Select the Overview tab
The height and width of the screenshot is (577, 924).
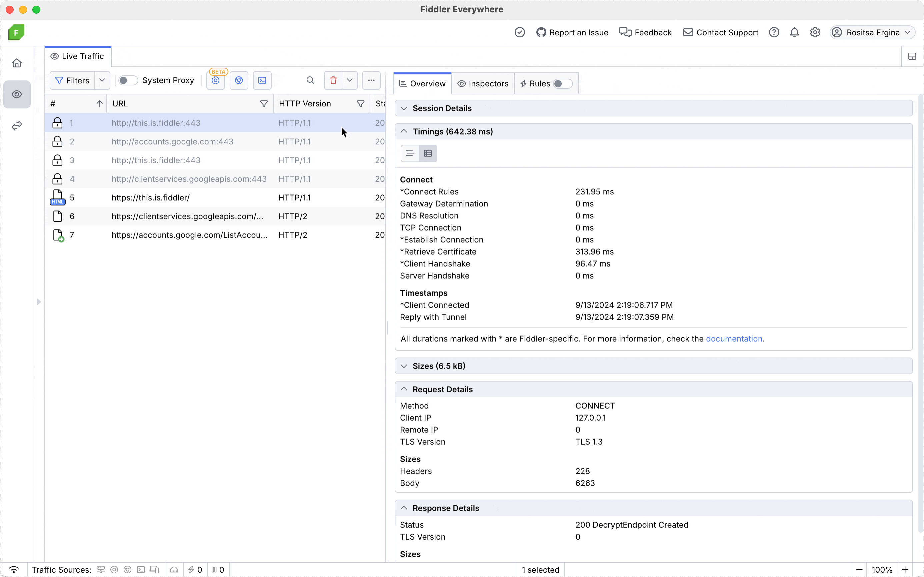pyautogui.click(x=423, y=84)
